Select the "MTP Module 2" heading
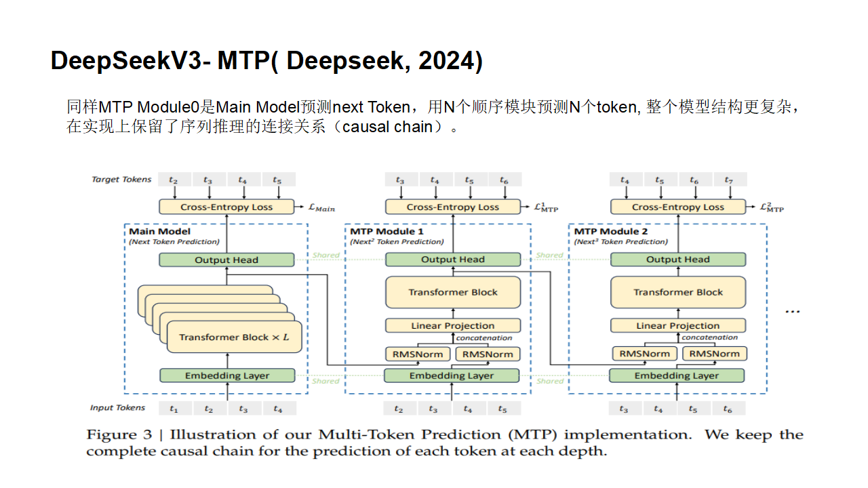The height and width of the screenshot is (488, 868). [611, 232]
